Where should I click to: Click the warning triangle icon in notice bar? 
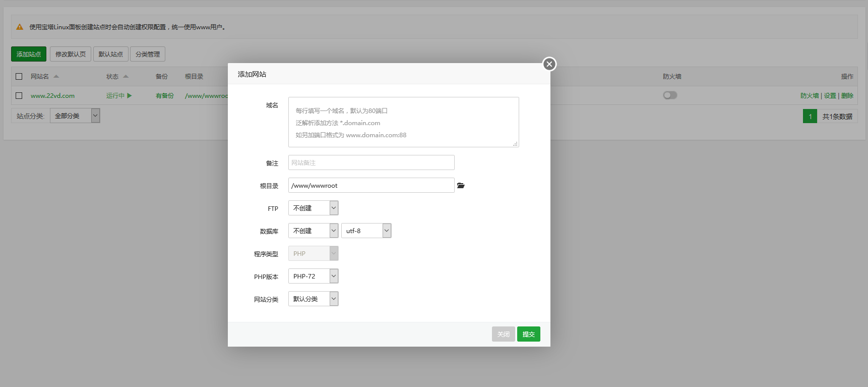[x=20, y=27]
